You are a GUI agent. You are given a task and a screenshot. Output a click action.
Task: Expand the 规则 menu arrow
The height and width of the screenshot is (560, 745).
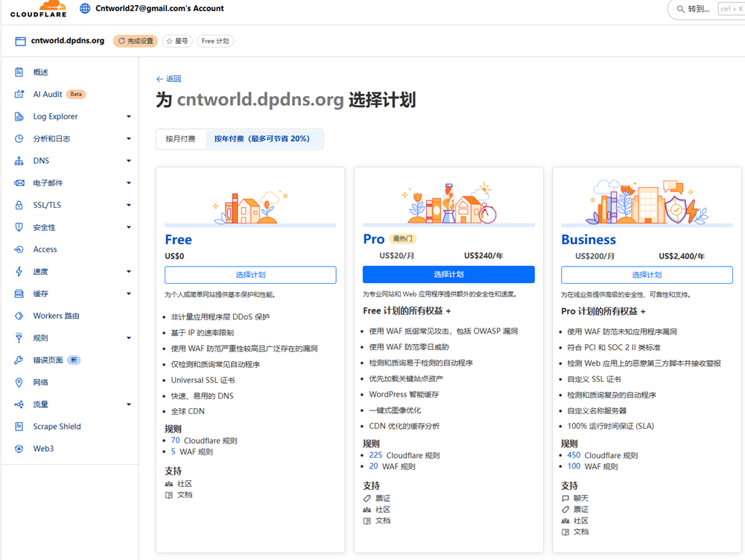129,337
